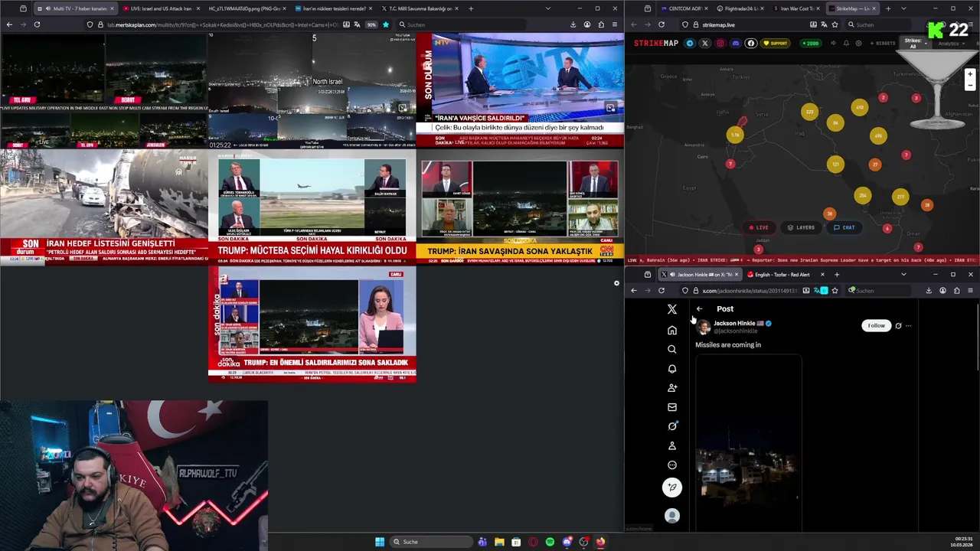Open X home via house icon

672,330
